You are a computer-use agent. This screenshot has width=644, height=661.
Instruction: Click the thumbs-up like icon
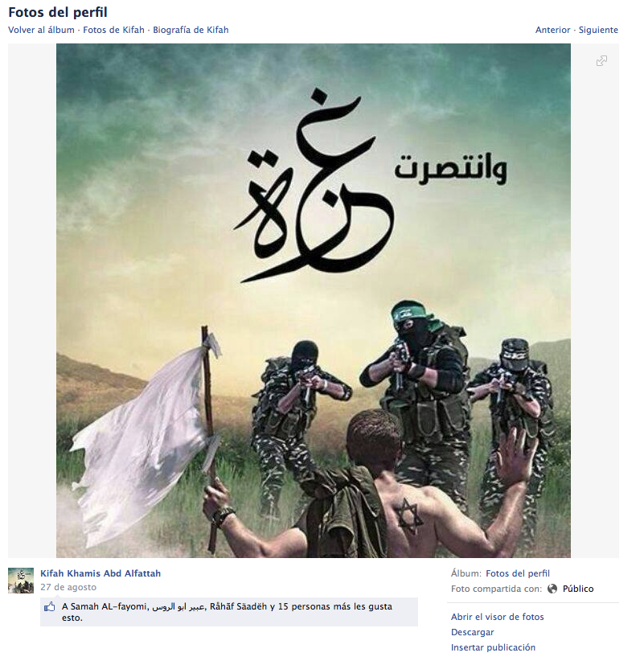point(50,606)
